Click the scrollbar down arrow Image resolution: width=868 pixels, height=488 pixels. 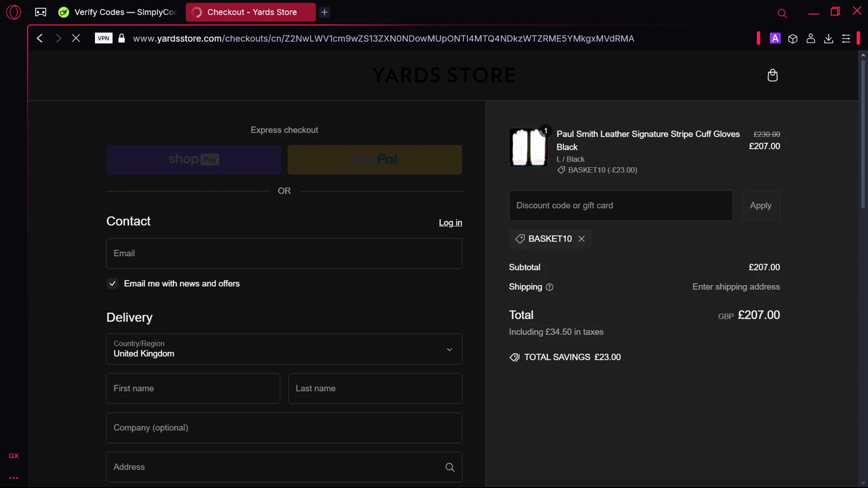click(x=863, y=483)
